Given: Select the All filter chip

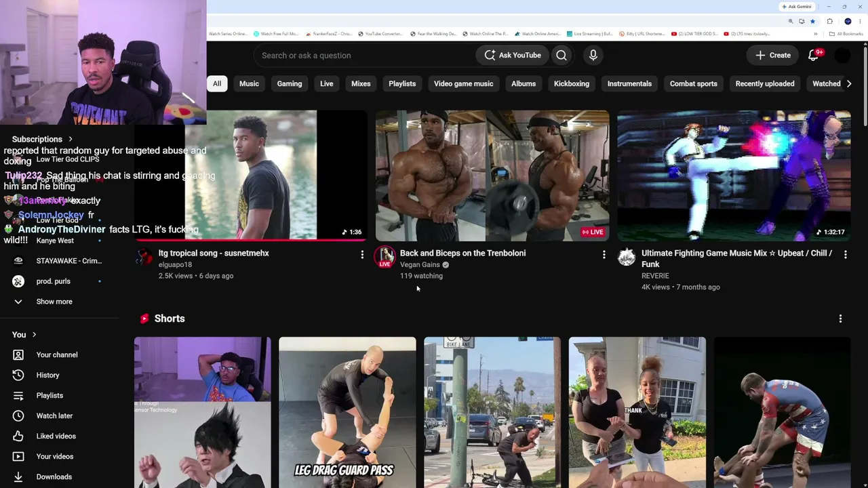Looking at the screenshot, I should click(217, 84).
